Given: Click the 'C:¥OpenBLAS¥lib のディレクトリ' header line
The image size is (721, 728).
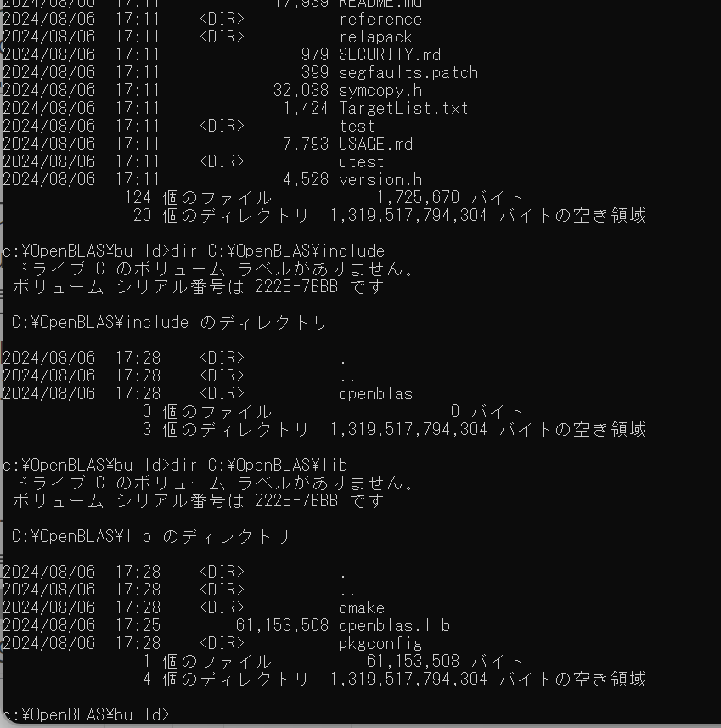Looking at the screenshot, I should 151,537.
